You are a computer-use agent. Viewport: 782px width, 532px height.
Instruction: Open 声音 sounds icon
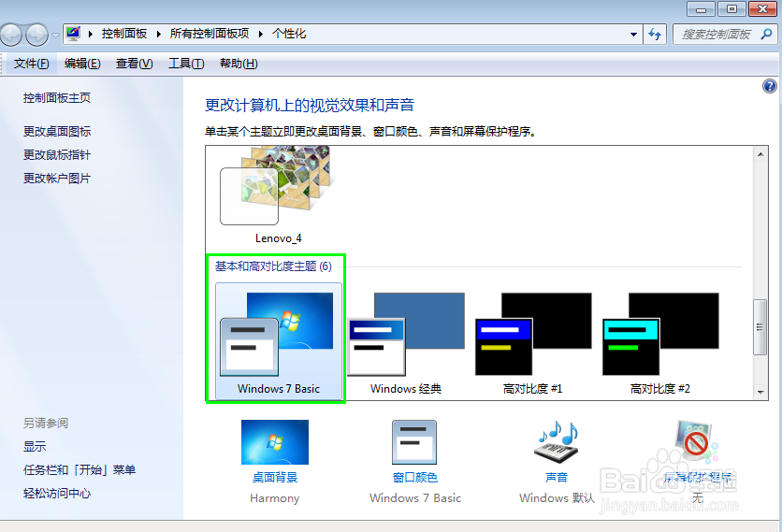click(x=557, y=442)
